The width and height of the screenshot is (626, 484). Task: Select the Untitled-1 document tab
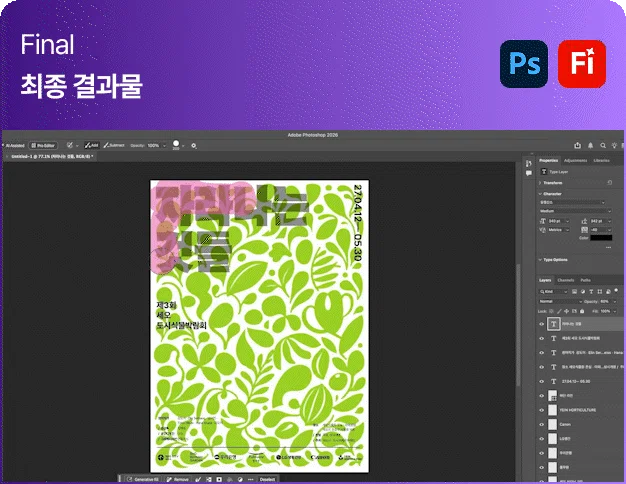tap(52, 157)
